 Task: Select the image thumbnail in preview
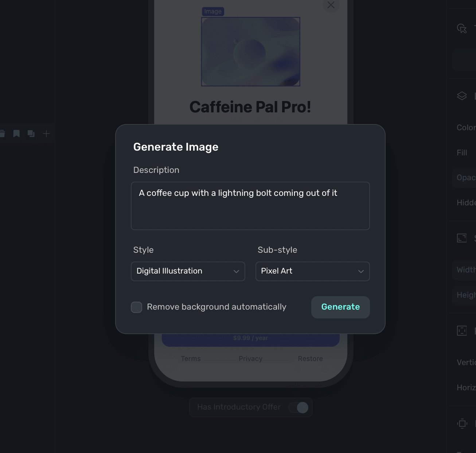tap(250, 52)
